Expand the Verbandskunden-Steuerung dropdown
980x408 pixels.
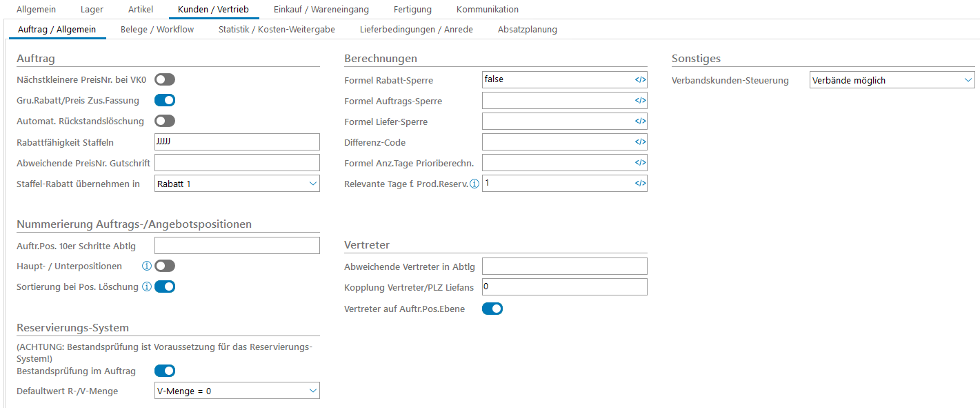(892, 80)
